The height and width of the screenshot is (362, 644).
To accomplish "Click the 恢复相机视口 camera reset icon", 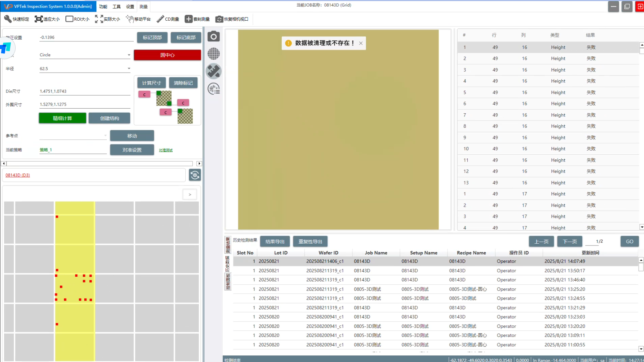I will (219, 19).
